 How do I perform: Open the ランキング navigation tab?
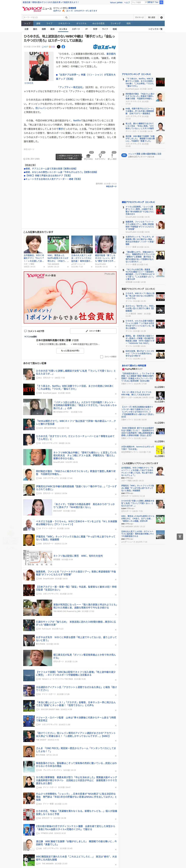click(x=115, y=24)
